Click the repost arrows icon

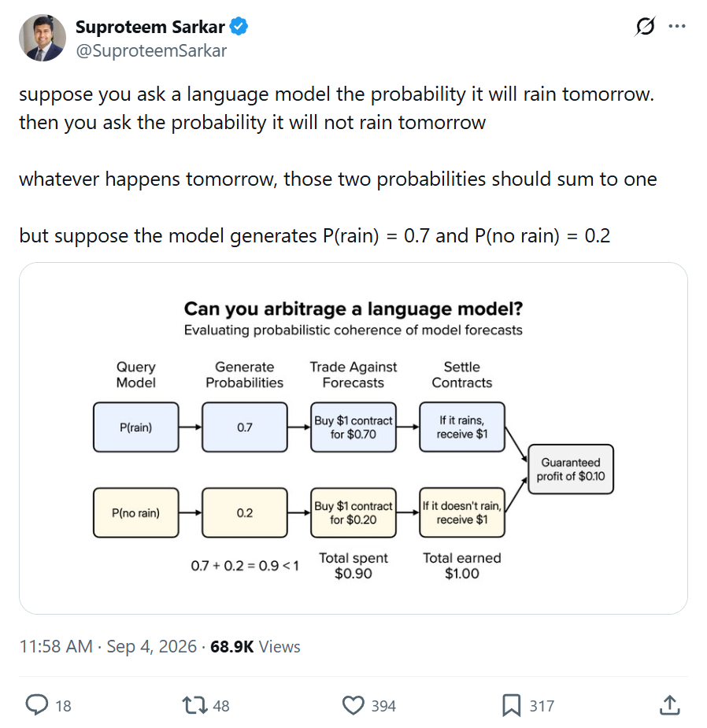coord(194,705)
